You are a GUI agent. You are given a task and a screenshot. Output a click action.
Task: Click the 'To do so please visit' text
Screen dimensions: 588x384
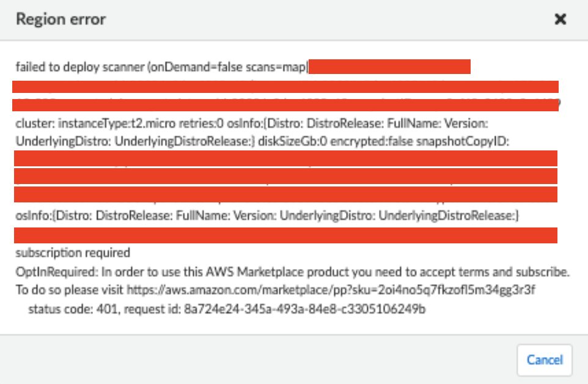point(70,290)
